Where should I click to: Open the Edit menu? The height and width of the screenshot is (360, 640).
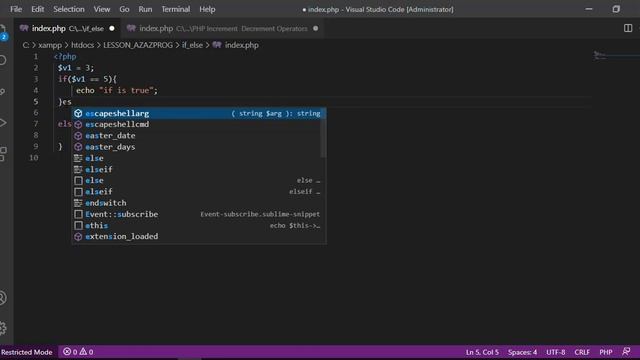tap(38, 9)
